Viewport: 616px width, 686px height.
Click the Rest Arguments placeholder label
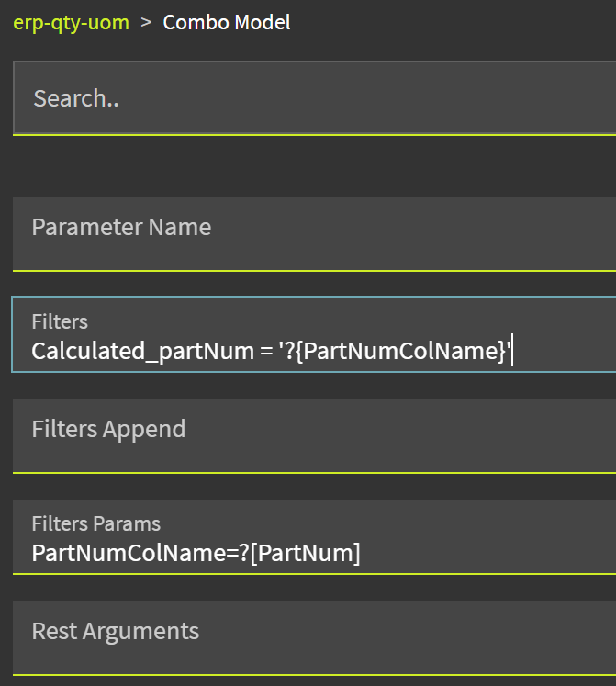[x=115, y=631]
